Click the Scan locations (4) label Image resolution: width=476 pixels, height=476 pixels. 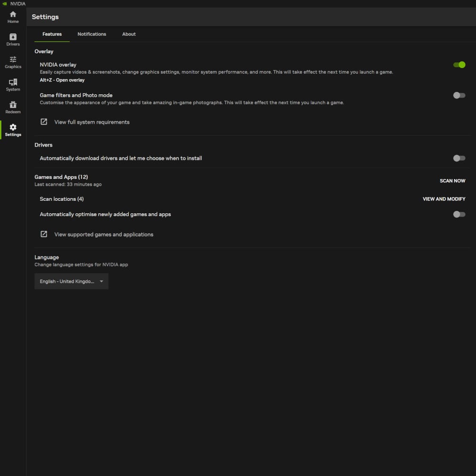click(61, 199)
